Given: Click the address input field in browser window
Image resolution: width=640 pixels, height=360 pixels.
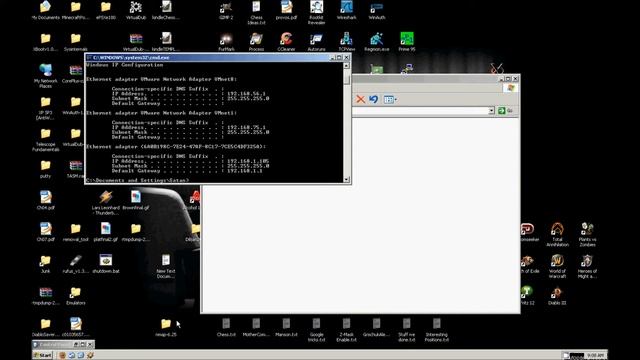Looking at the screenshot, I should click(420, 111).
